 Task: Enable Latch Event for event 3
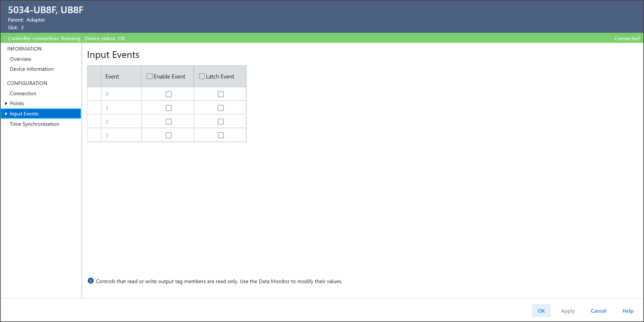tap(221, 135)
